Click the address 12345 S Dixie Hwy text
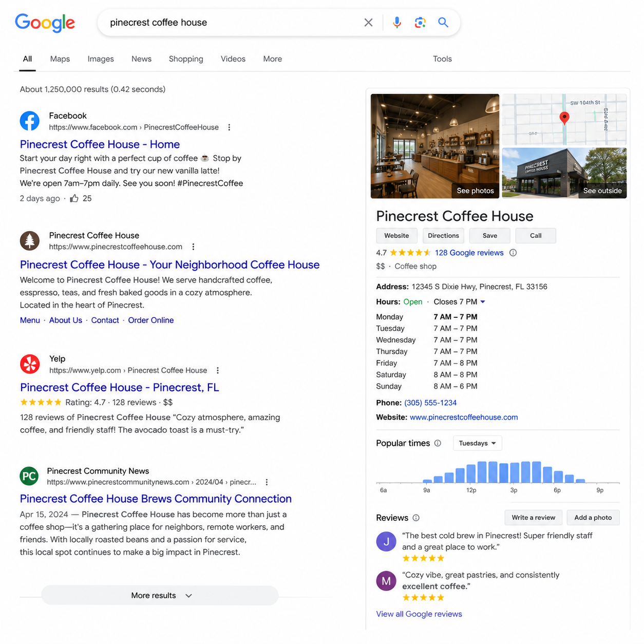644x644 pixels. [x=479, y=287]
